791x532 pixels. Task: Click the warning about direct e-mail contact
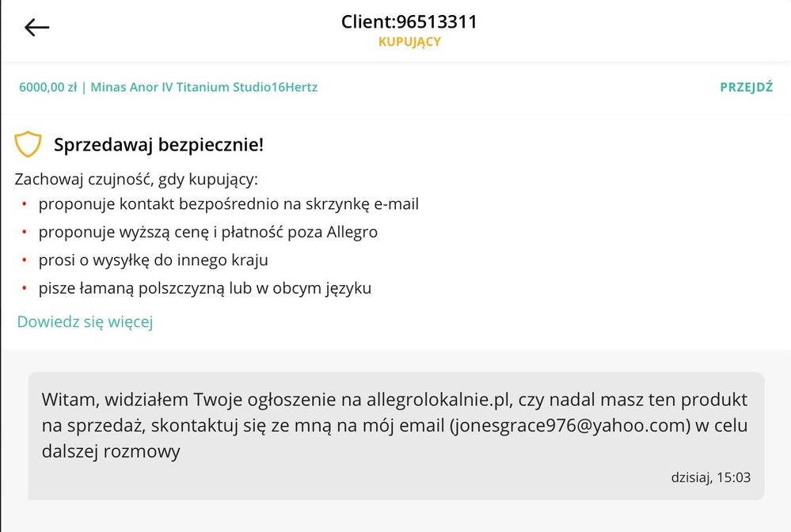229,203
